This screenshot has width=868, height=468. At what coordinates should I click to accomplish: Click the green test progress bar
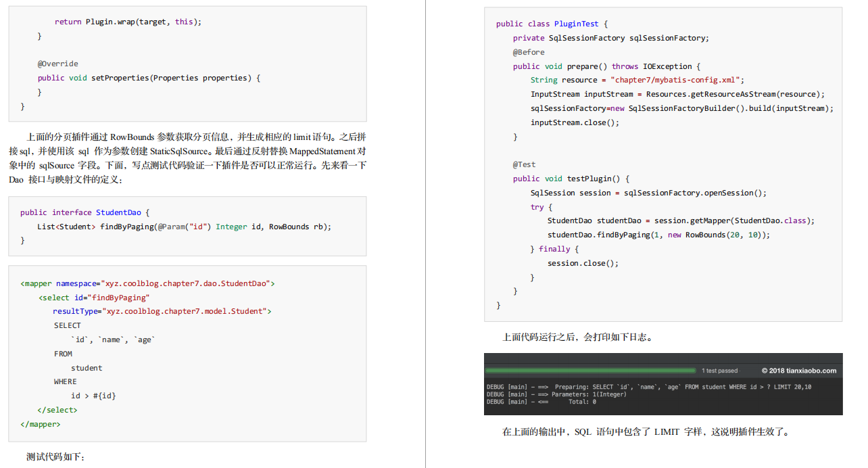click(591, 371)
